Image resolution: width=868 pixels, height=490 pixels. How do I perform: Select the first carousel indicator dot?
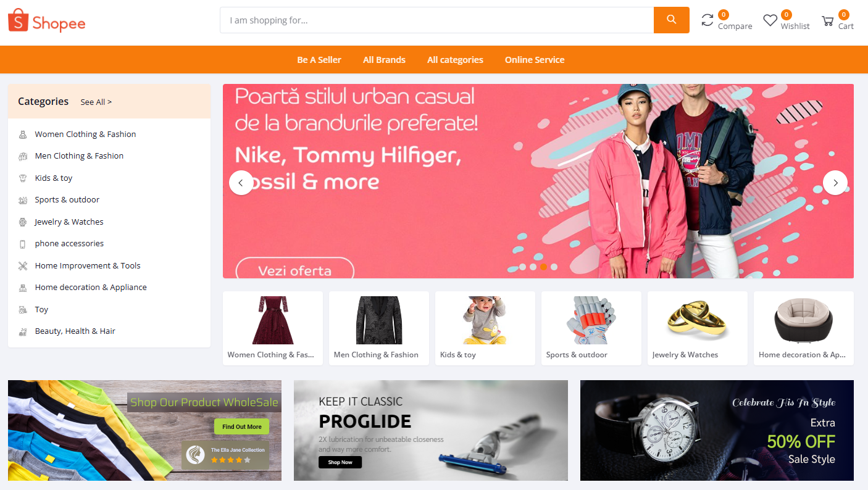(522, 267)
